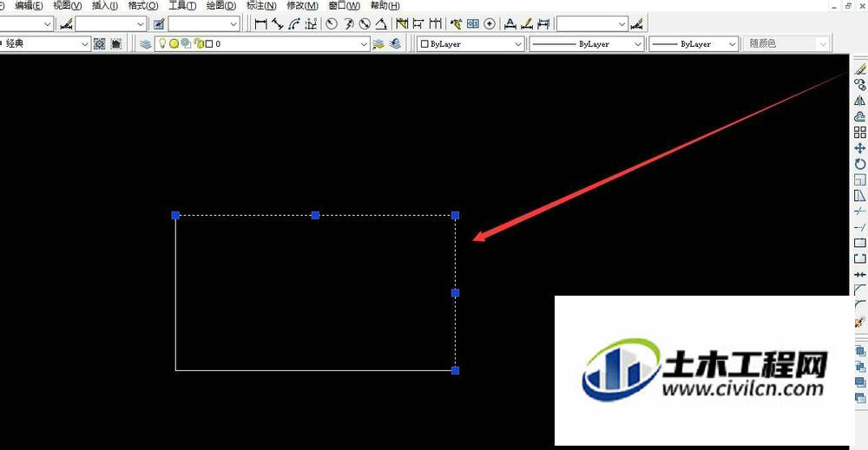Image resolution: width=868 pixels, height=450 pixels.
Task: Open the 视图(V) menu
Action: 68,5
